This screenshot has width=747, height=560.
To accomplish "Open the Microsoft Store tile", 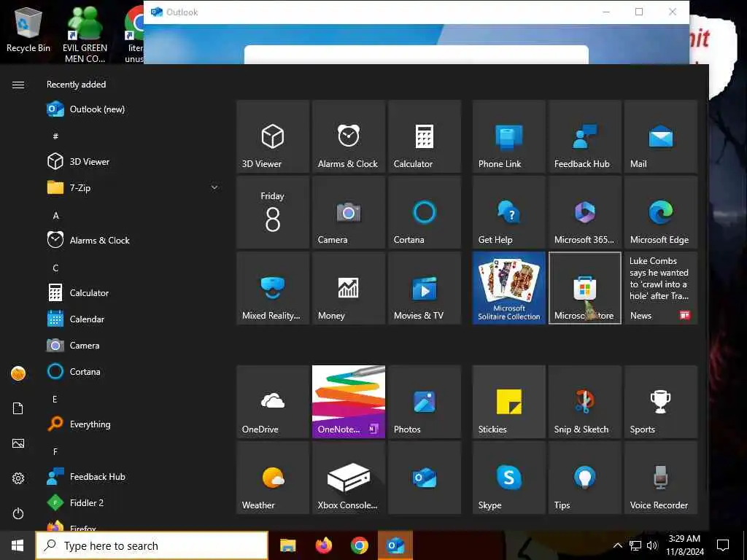I will [584, 288].
